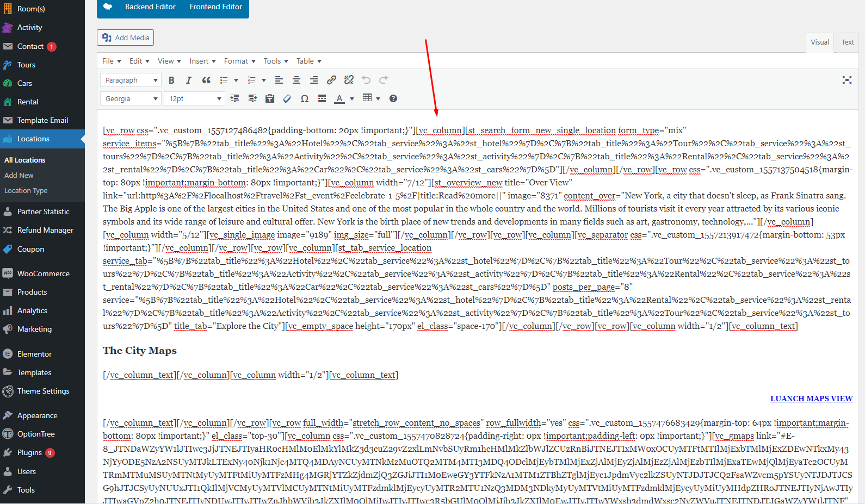Screen dimensions: 865x504
Task: Insert a special character with omega icon
Action: (305, 99)
